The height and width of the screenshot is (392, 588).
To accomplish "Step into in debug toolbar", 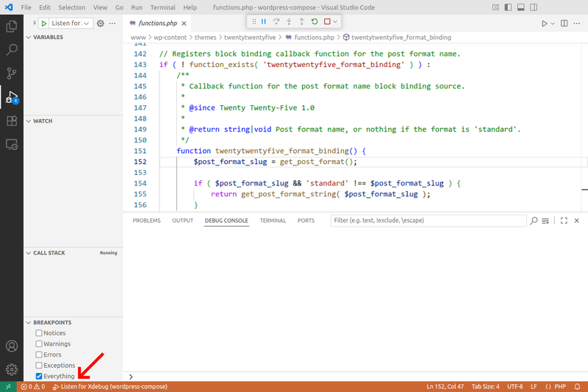I will (289, 22).
